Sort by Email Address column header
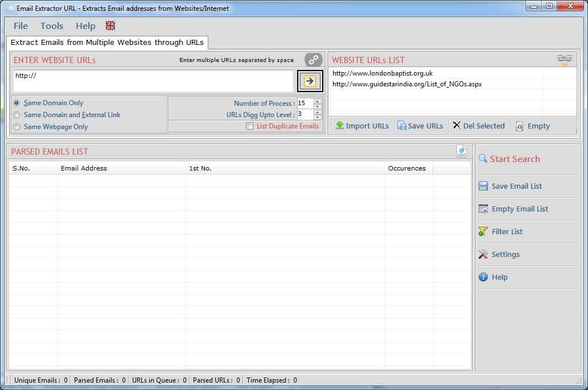This screenshot has width=588, height=390. 121,168
